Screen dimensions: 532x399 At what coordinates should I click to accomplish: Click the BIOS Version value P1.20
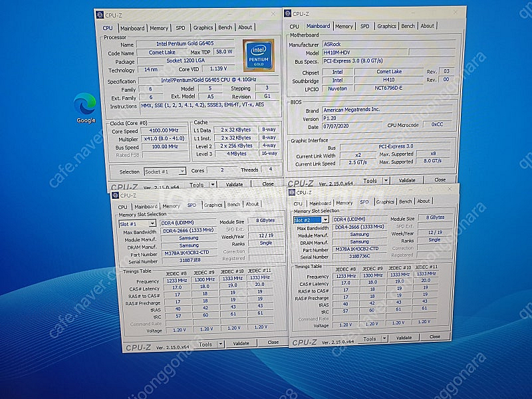point(387,118)
